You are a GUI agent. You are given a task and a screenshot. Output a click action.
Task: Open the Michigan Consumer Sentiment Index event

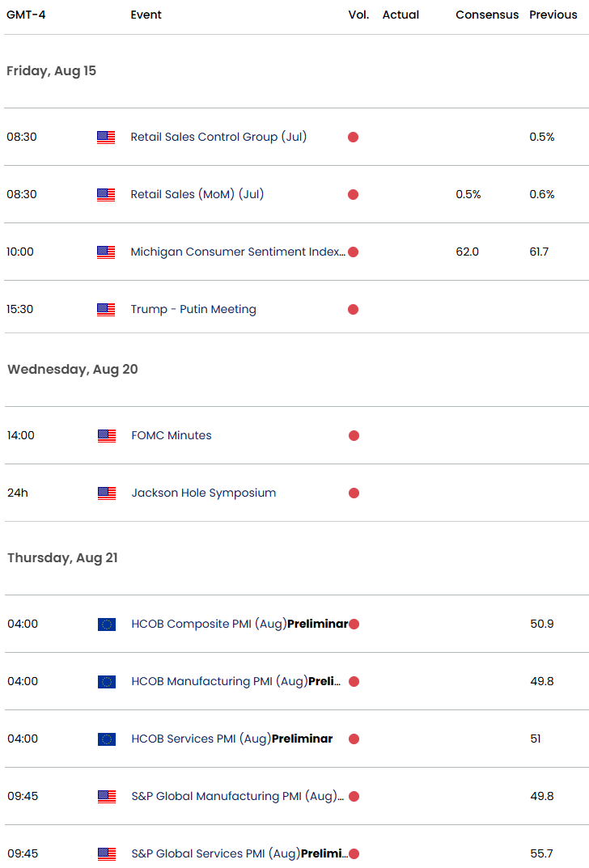(238, 252)
